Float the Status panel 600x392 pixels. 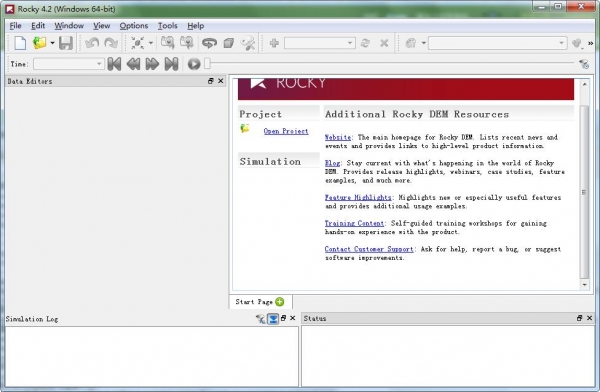tap(579, 318)
